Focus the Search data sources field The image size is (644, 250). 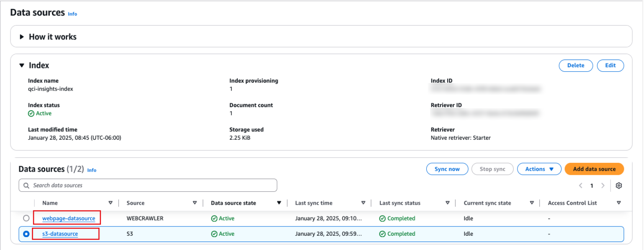click(148, 185)
